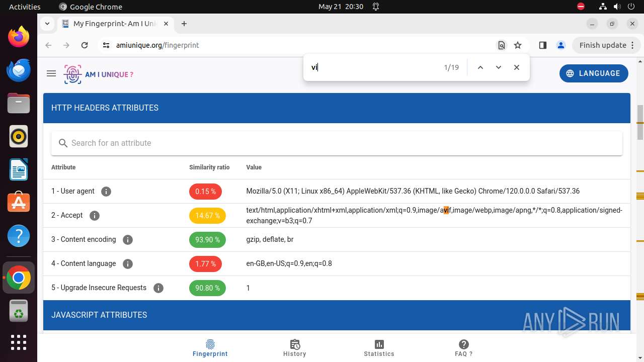The image size is (644, 362).
Task: Launch Firefox from the dock
Action: (19, 37)
